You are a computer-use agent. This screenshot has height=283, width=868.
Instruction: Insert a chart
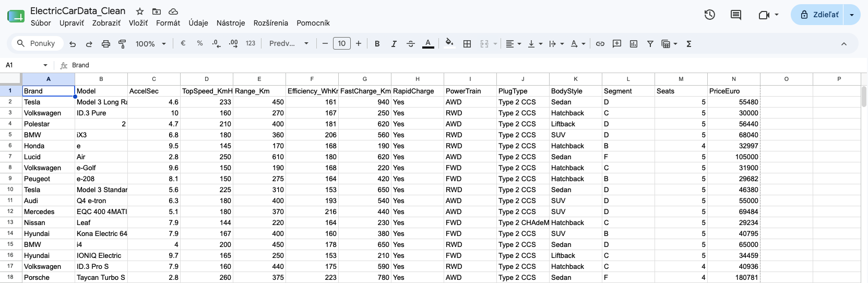point(634,44)
